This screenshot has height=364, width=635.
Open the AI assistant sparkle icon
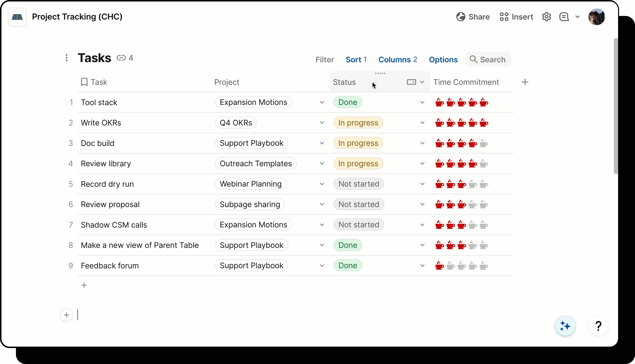[x=565, y=326]
